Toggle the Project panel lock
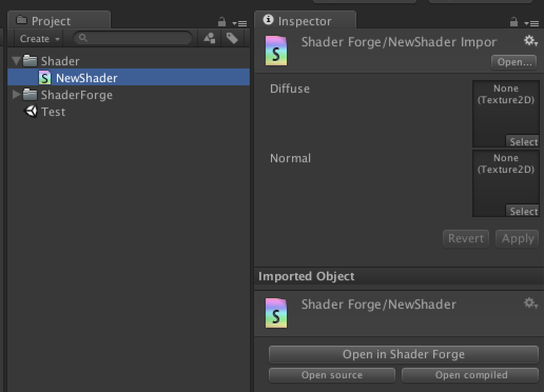The height and width of the screenshot is (392, 544). [x=222, y=22]
